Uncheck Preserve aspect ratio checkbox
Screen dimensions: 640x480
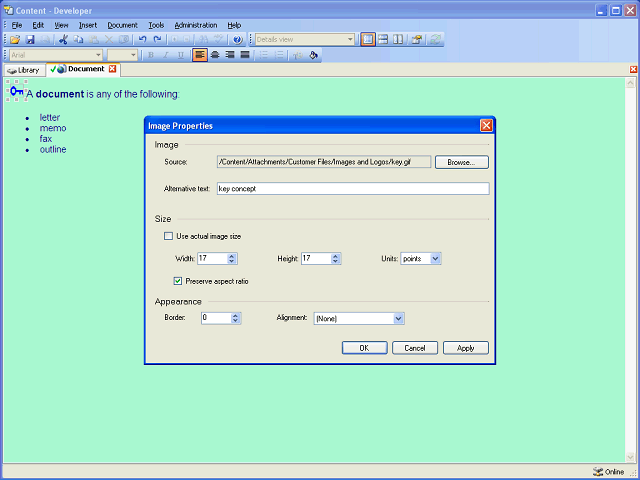(178, 281)
